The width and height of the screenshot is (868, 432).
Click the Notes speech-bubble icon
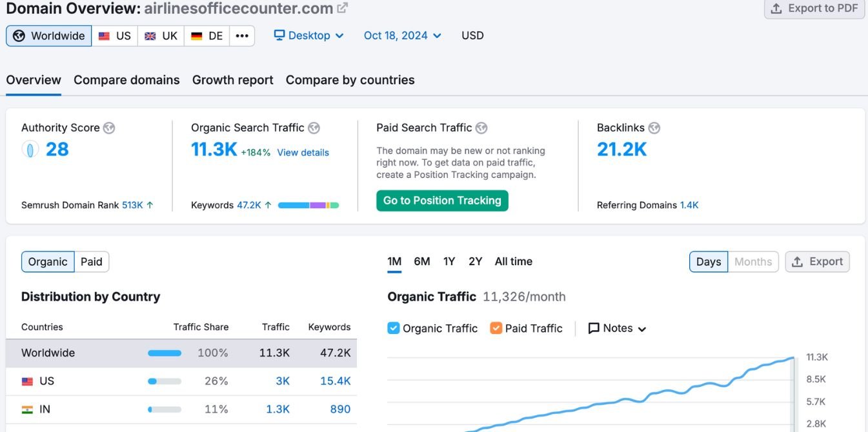[x=594, y=328]
